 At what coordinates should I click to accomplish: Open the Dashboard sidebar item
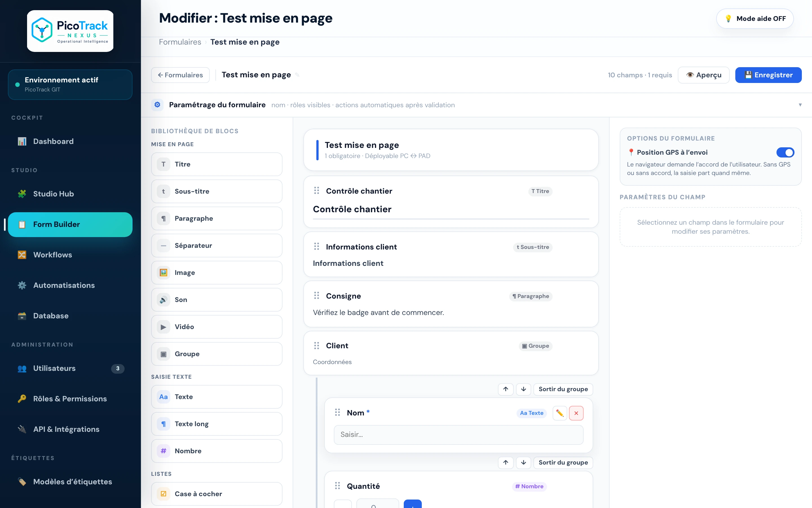pyautogui.click(x=70, y=141)
